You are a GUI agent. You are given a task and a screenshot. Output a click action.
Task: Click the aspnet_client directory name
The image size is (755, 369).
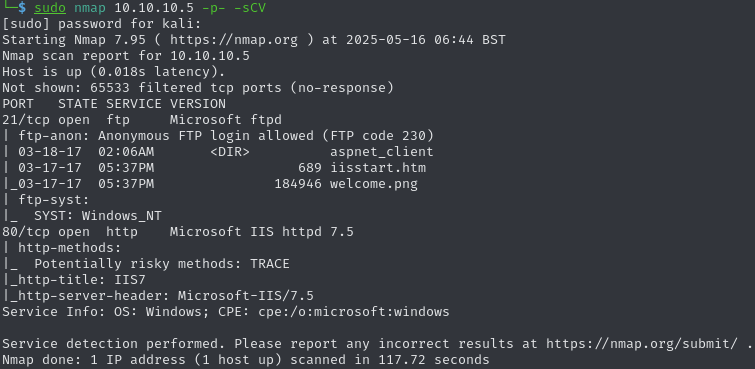point(381,152)
